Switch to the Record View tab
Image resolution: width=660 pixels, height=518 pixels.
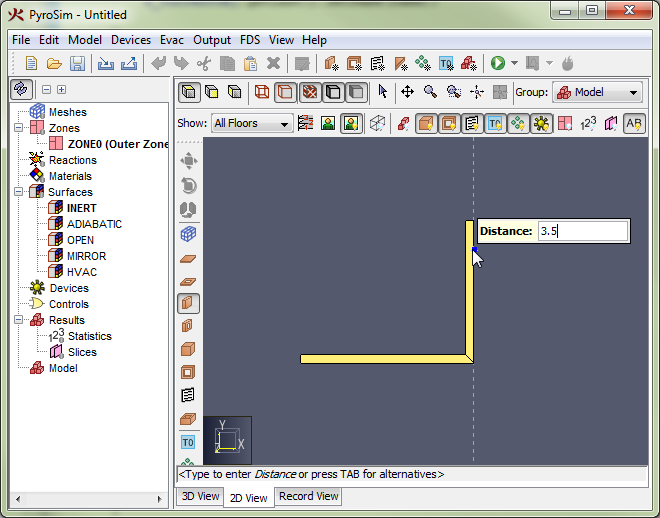point(308,496)
